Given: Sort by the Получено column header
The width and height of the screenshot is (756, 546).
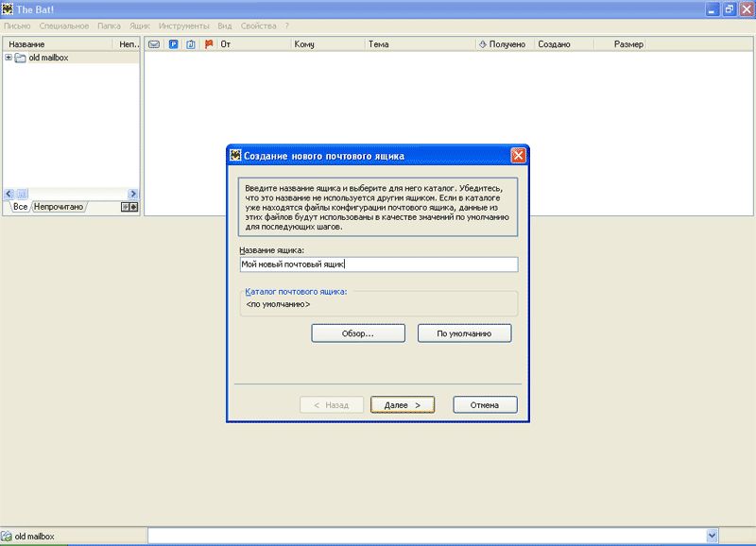Looking at the screenshot, I should coord(505,44).
